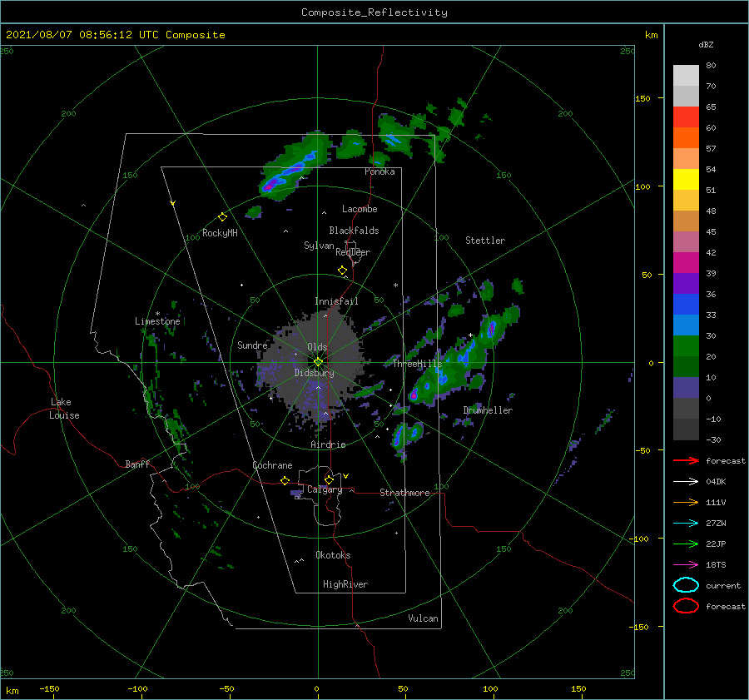This screenshot has width=749, height=700.
Task: Click the Cochrane city label
Action: coord(272,465)
